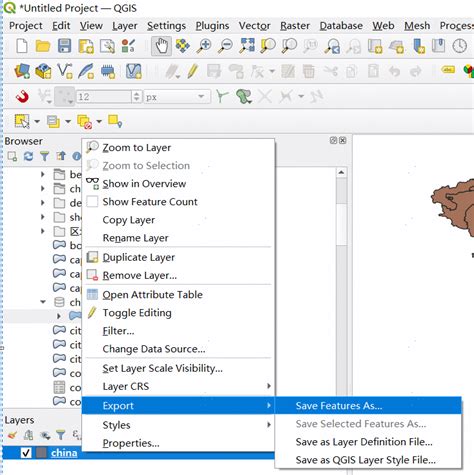Collapse the 'ch' database node in Browser
Screen dimensions: 474x475
43,302
